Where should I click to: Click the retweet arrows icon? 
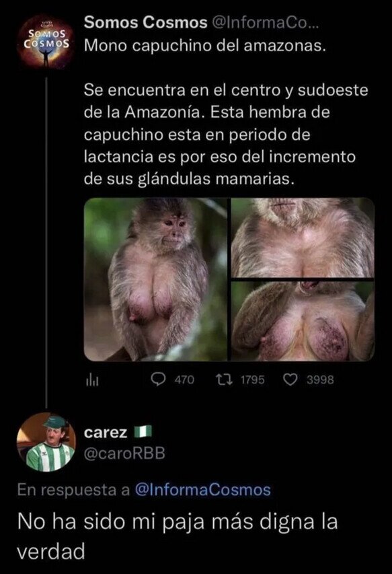(224, 380)
